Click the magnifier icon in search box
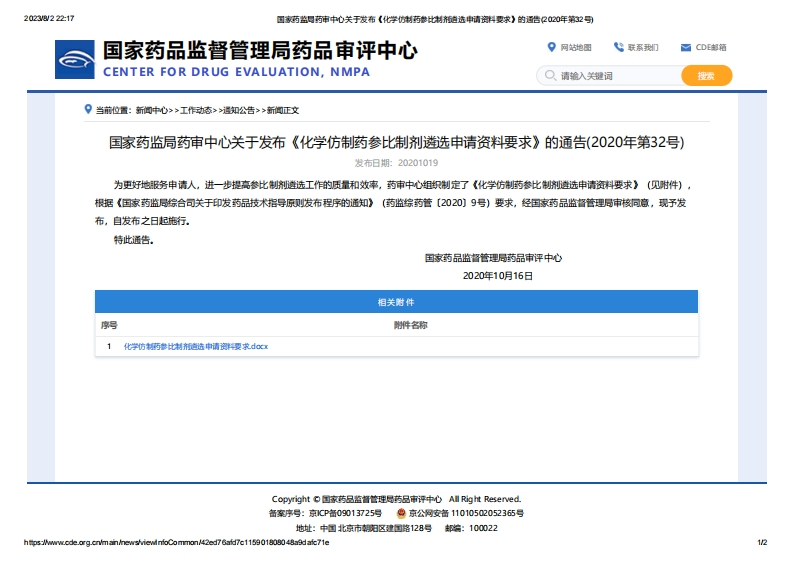 [x=549, y=76]
